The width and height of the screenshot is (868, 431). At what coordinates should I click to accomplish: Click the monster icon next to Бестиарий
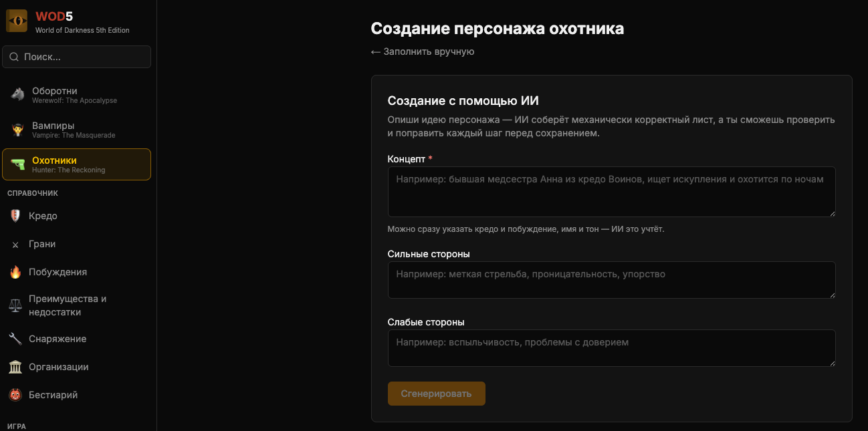(15, 395)
